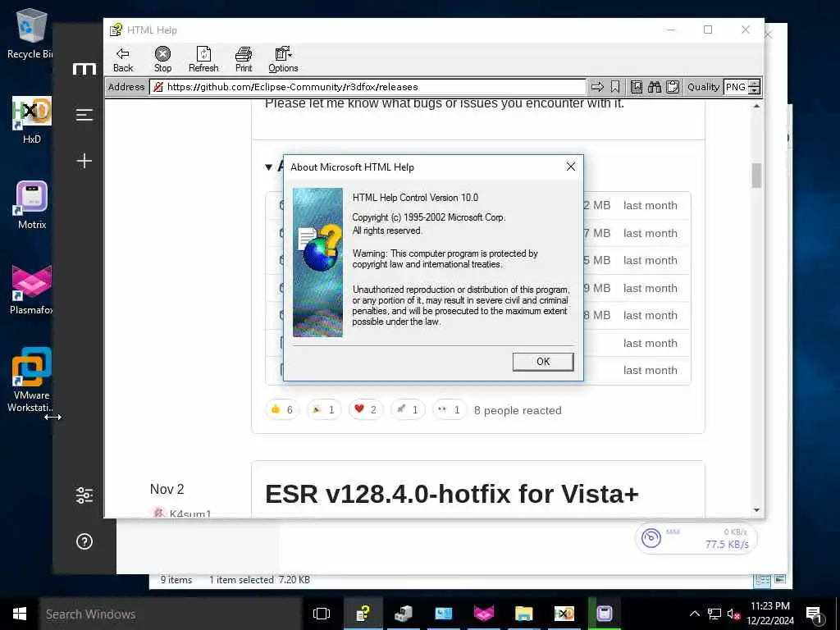Select the Motrix desktop shortcut
This screenshot has height=630, width=840.
point(32,206)
